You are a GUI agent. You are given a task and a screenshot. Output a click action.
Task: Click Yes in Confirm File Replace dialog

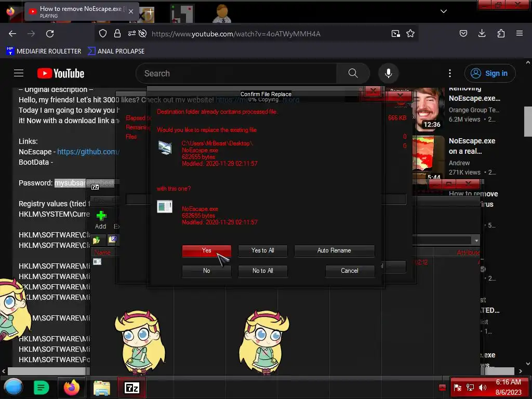coord(206,250)
